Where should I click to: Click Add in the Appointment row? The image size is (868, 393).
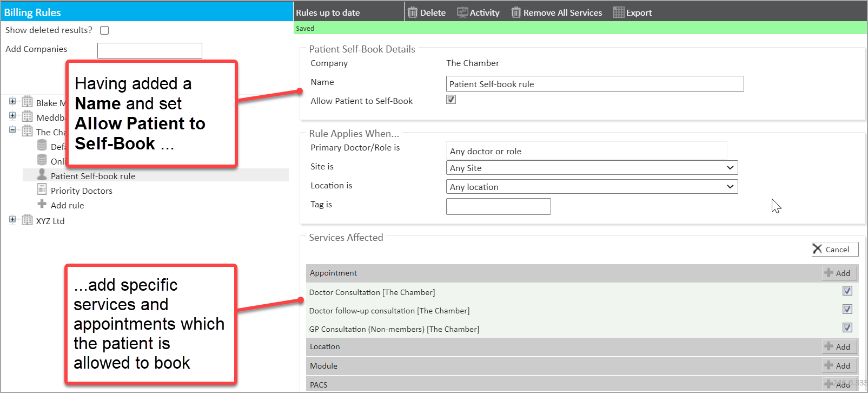[x=839, y=273]
